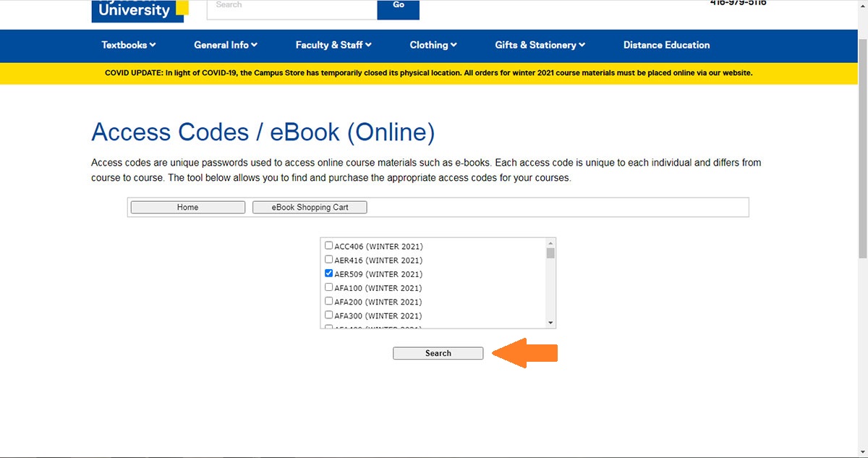Click the AFA300 (WINTER 2021) label text

[378, 315]
